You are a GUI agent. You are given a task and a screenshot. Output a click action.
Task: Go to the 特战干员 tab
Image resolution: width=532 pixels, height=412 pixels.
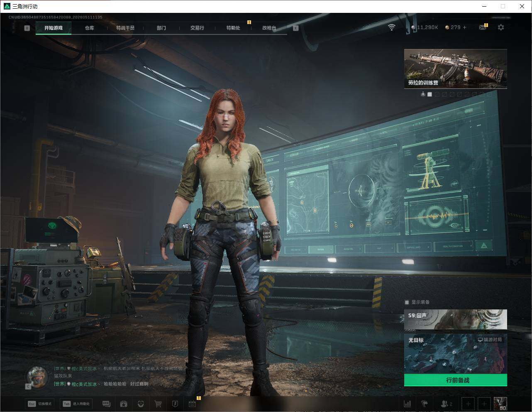tap(125, 28)
